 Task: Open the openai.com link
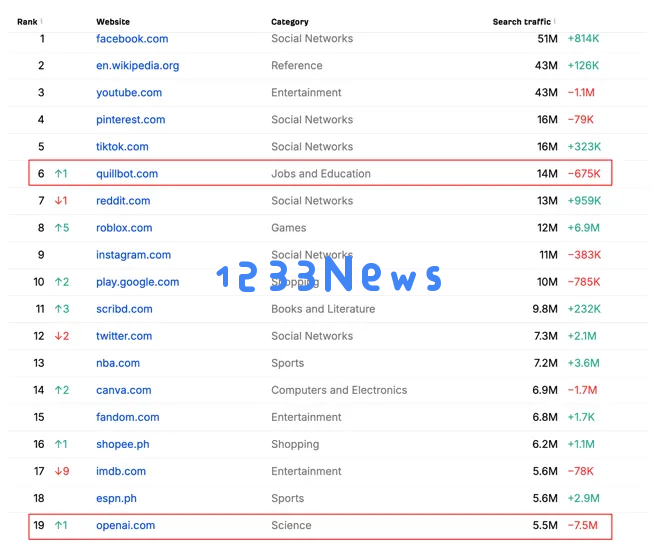point(125,526)
